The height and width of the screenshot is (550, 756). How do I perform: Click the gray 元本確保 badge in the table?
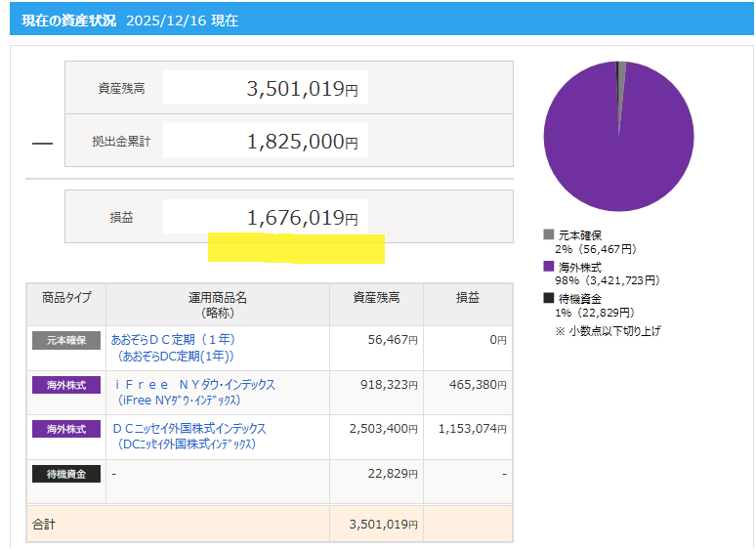coord(66,341)
